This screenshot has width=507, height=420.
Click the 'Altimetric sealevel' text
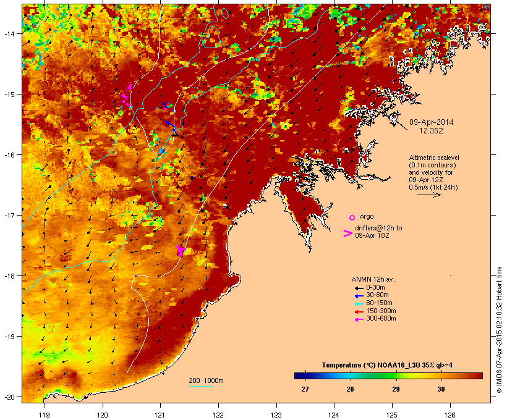[434, 157]
